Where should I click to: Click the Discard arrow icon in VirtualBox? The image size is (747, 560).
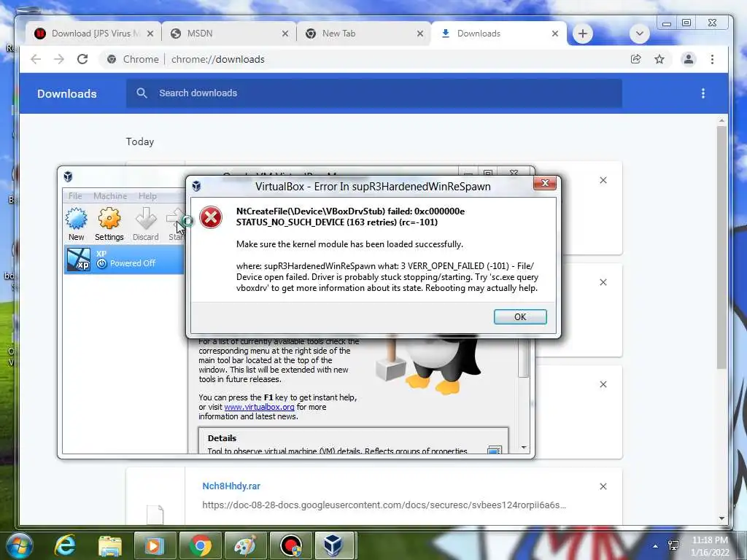(x=145, y=225)
